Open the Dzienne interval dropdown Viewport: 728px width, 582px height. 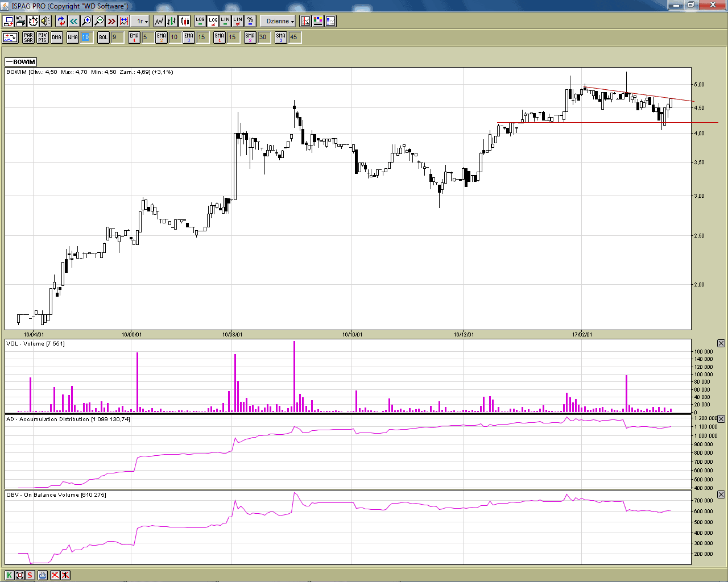click(x=280, y=21)
